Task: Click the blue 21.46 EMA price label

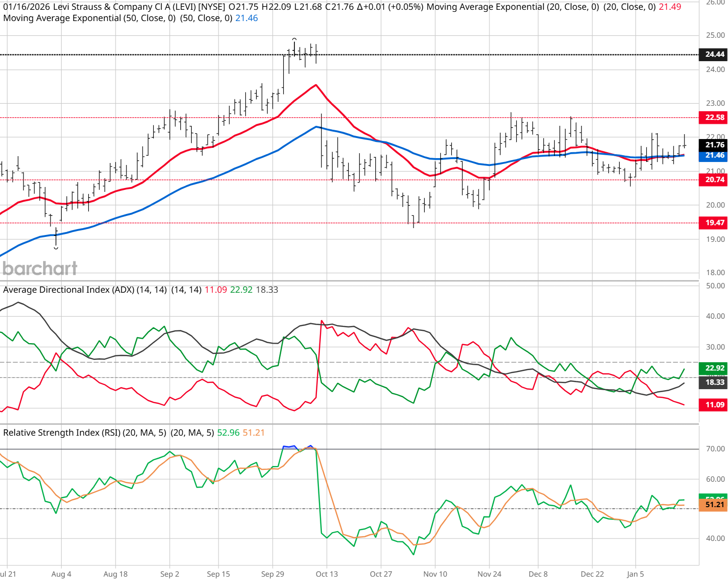Action: (713, 156)
